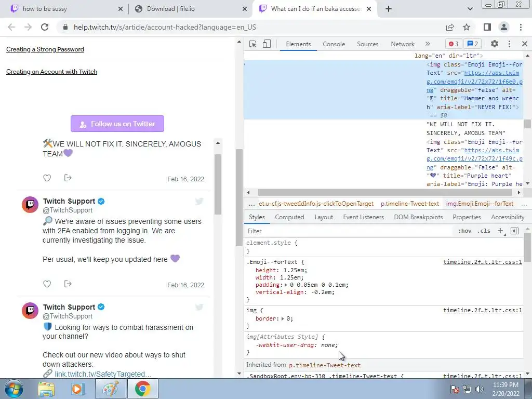
Task: Select the Layout sub-tab
Action: 324,217
